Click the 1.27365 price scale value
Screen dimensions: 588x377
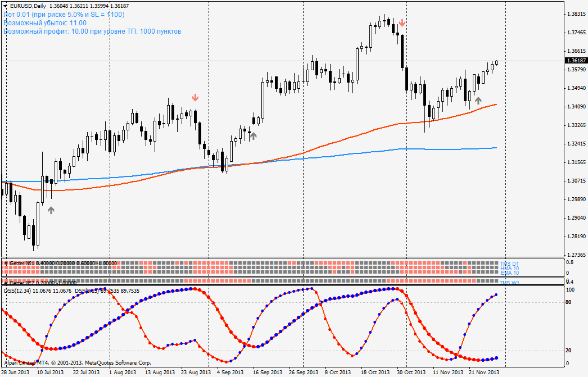[576, 255]
